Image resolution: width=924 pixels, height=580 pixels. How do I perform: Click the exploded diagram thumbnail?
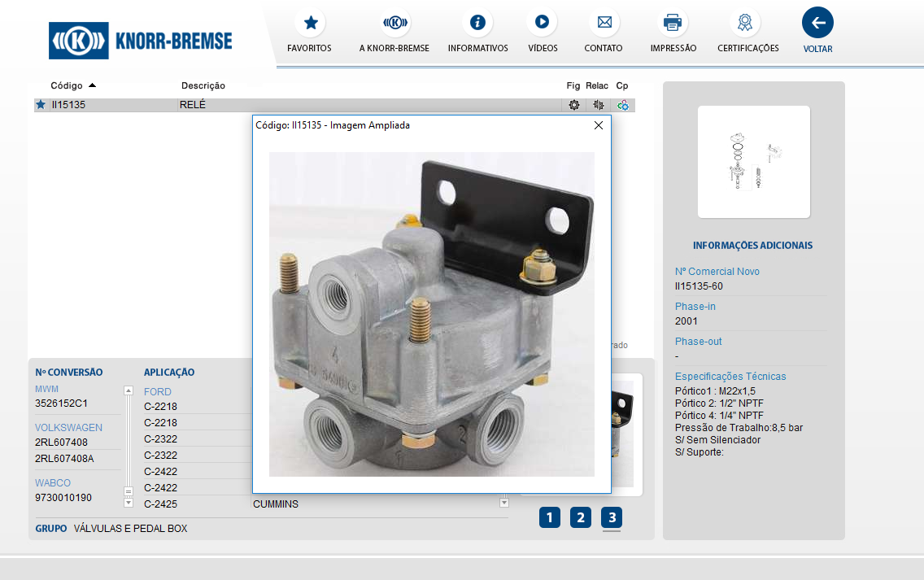[x=753, y=162]
